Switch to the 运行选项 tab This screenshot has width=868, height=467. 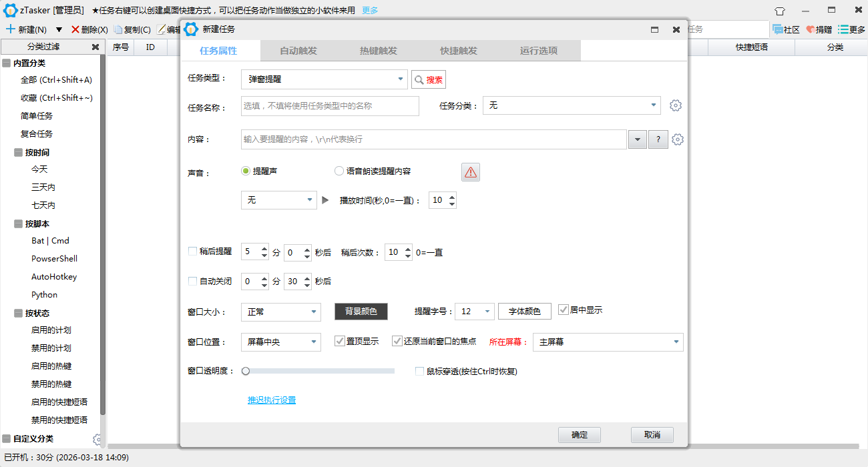pyautogui.click(x=539, y=51)
